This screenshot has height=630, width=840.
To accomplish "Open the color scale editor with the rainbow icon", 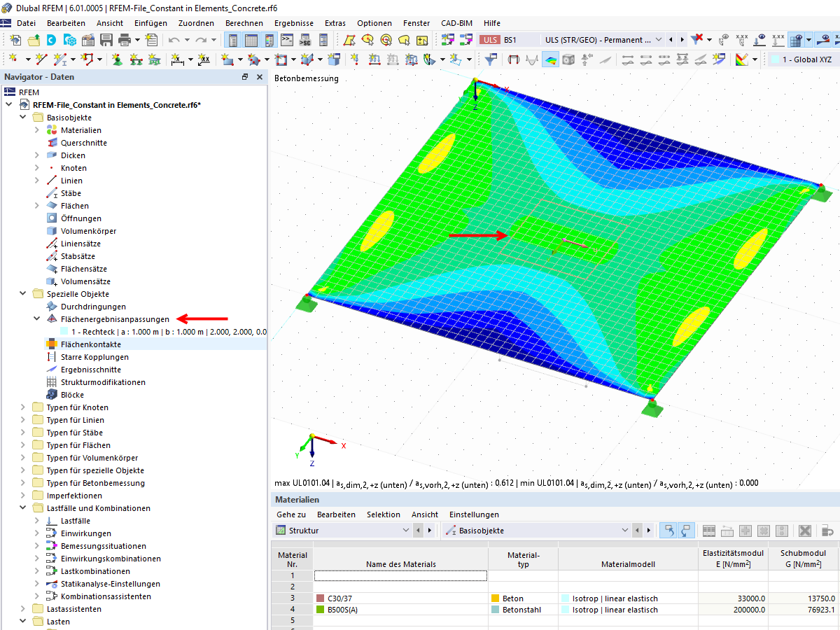I will coord(743,58).
